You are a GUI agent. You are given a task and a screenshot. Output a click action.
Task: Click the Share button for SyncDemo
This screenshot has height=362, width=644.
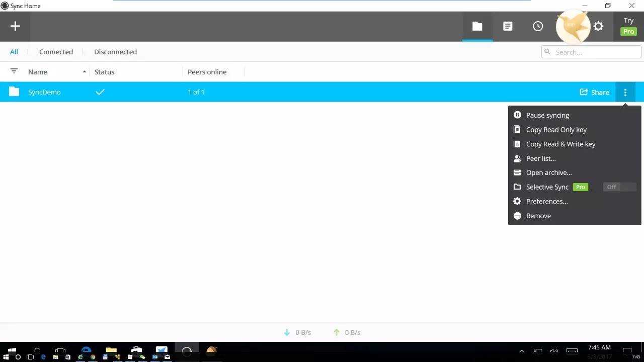point(595,92)
